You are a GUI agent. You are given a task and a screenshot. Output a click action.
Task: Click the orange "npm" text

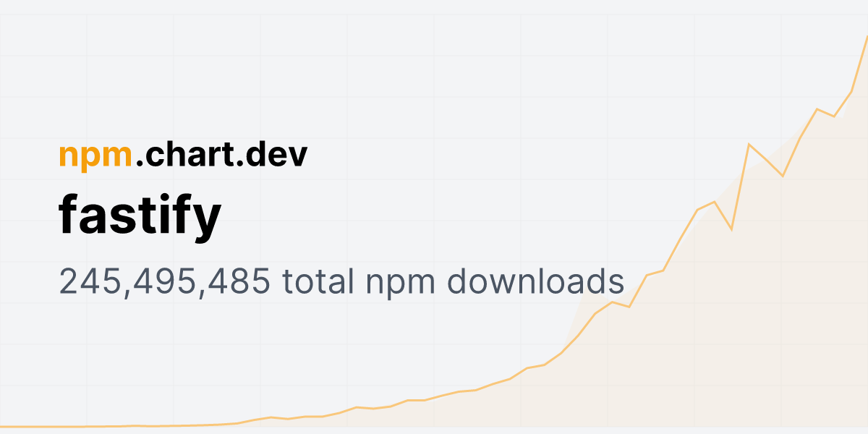click(95, 157)
